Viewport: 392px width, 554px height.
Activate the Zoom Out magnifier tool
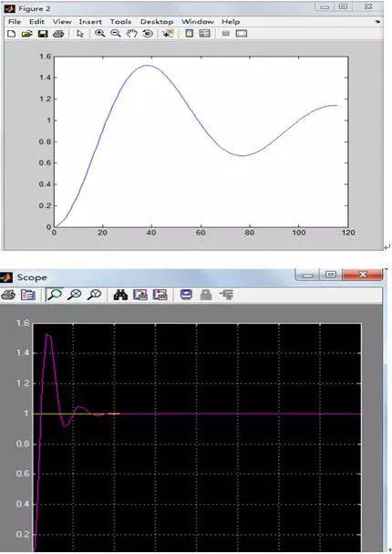116,33
